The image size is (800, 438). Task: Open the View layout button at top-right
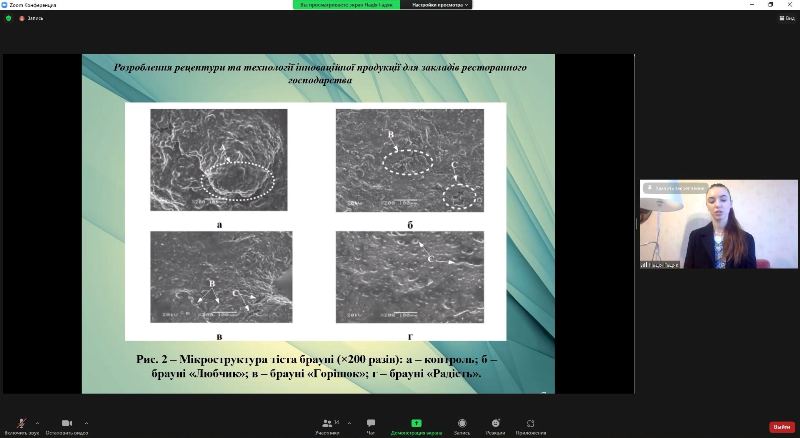[787, 18]
